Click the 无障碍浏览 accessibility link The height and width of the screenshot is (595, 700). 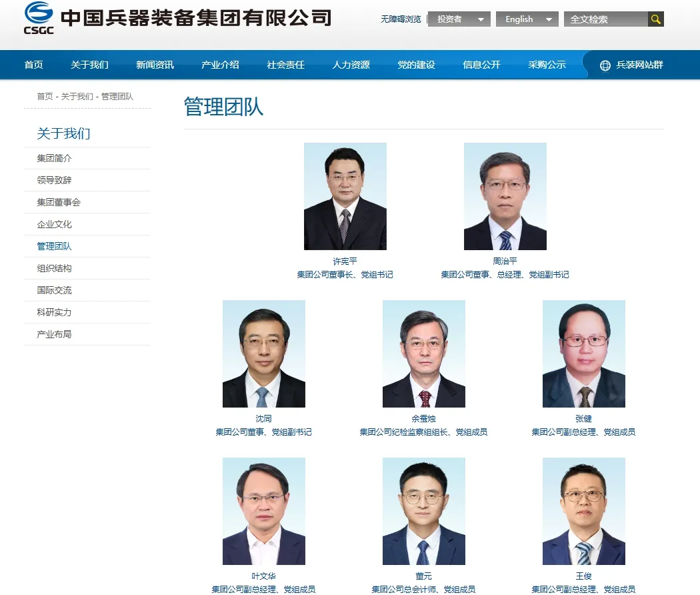coord(401,19)
